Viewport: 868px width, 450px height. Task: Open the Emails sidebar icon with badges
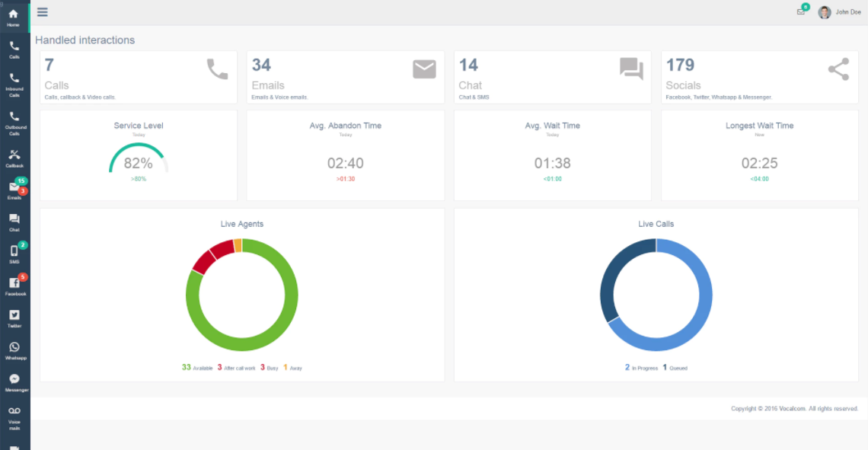tap(14, 190)
